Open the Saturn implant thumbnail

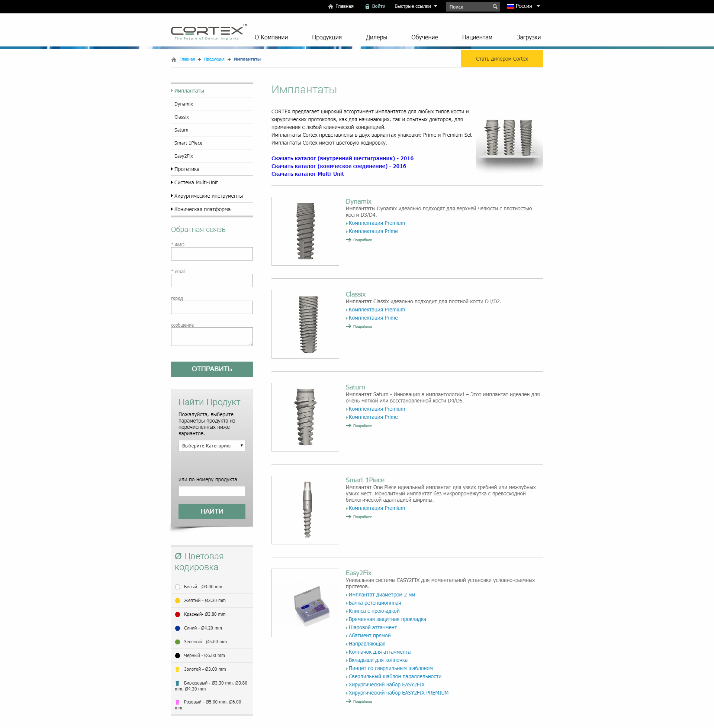tap(305, 417)
